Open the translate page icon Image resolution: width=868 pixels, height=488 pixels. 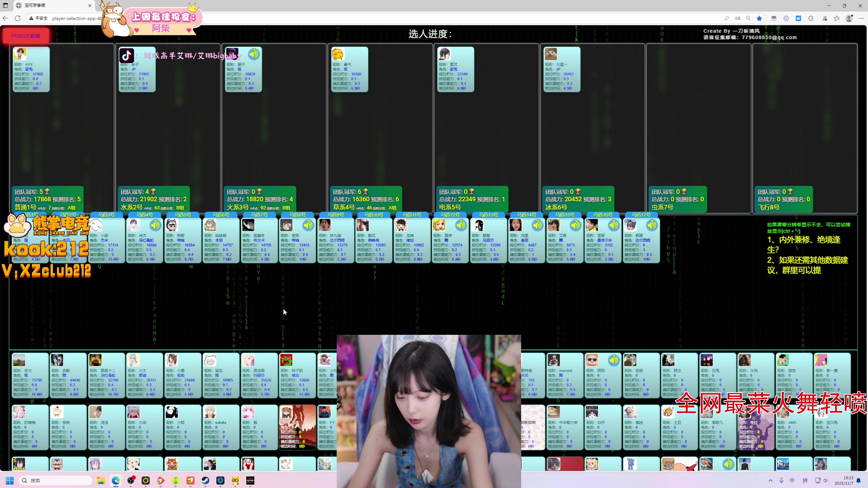(x=737, y=18)
